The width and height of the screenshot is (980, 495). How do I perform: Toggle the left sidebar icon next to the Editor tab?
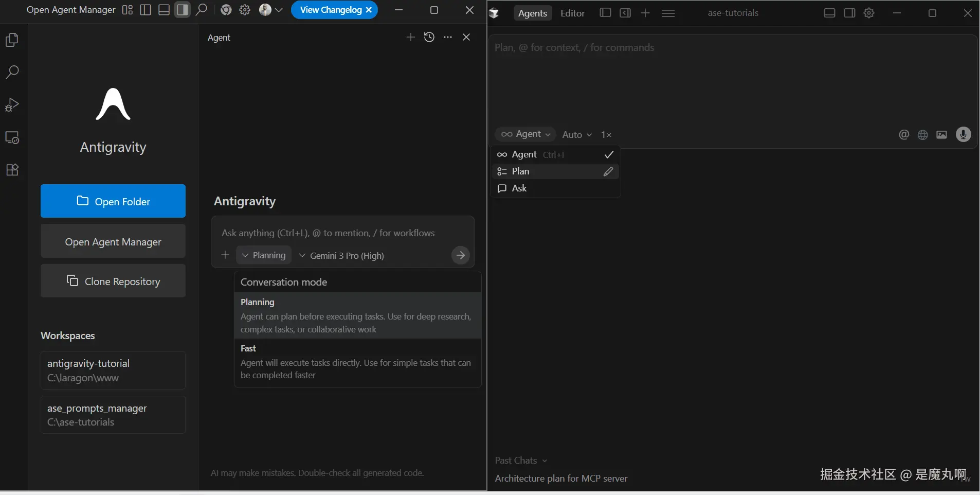coord(606,13)
